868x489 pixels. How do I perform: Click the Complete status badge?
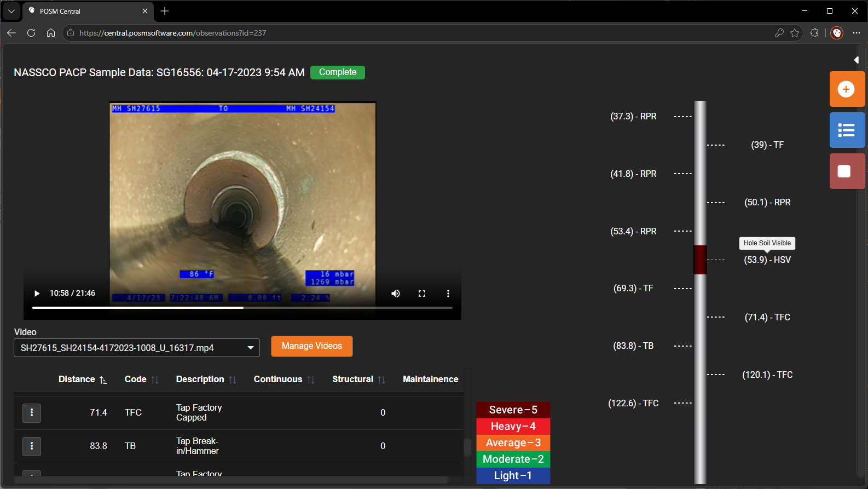point(338,72)
